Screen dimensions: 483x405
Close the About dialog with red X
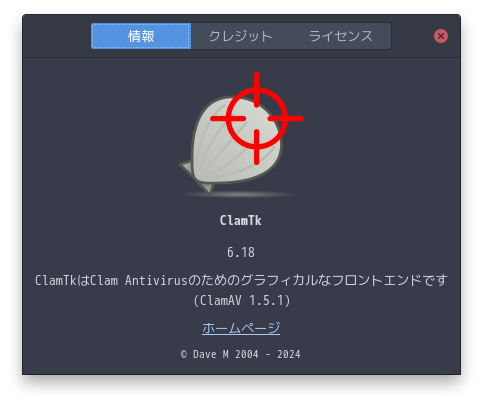pyautogui.click(x=441, y=36)
